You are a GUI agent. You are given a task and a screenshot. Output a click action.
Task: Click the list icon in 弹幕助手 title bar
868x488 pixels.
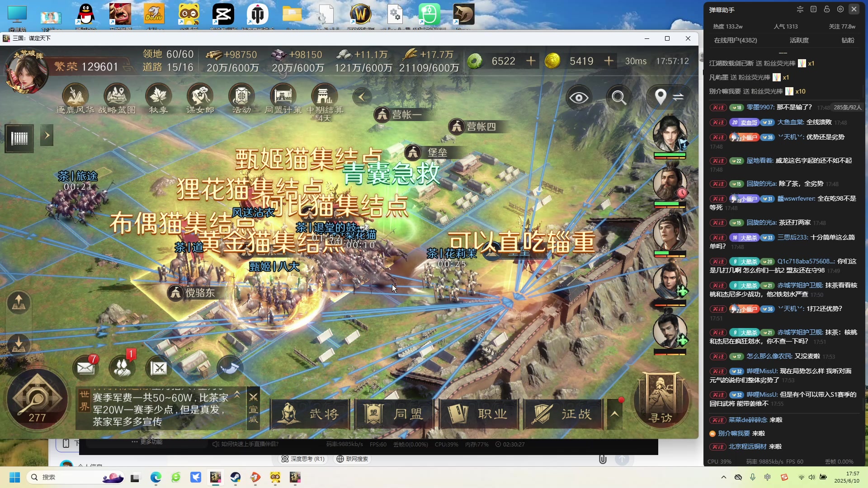813,9
